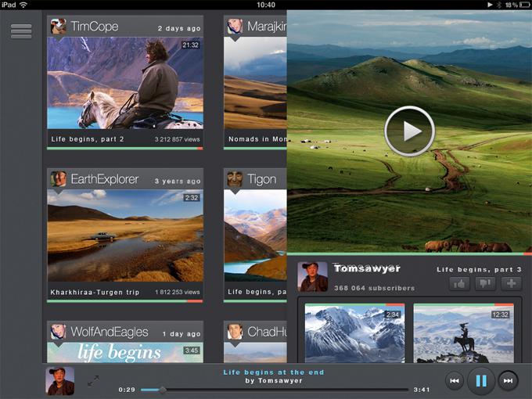Select 'Life begins, part 3' title

479,270
